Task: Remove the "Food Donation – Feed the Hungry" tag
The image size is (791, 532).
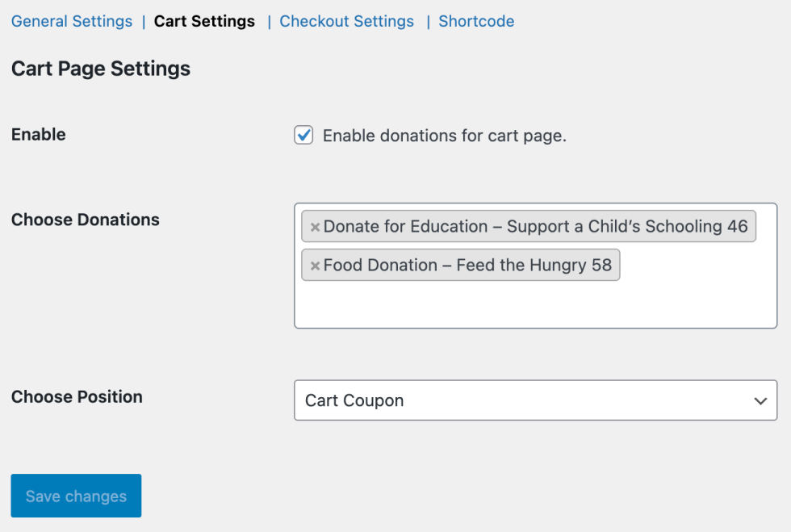Action: point(315,265)
